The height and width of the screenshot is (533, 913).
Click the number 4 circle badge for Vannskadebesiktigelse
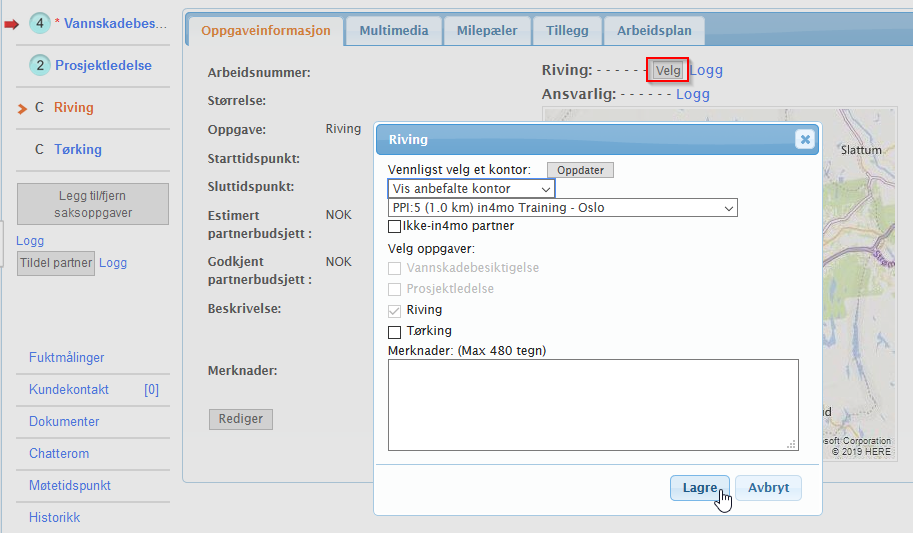coord(41,22)
